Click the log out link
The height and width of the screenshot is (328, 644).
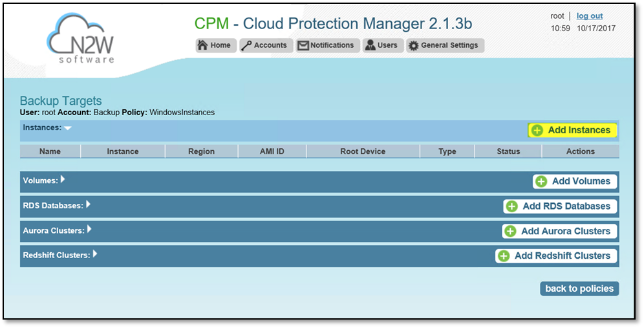point(590,16)
